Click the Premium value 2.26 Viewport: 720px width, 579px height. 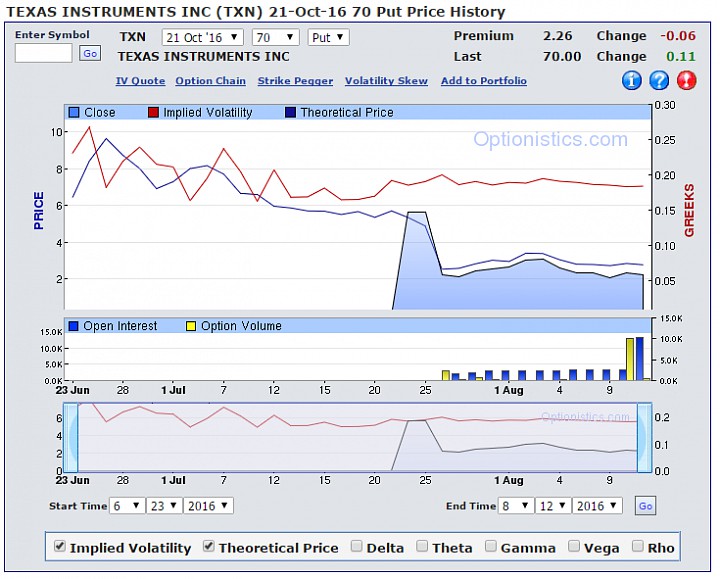(557, 36)
